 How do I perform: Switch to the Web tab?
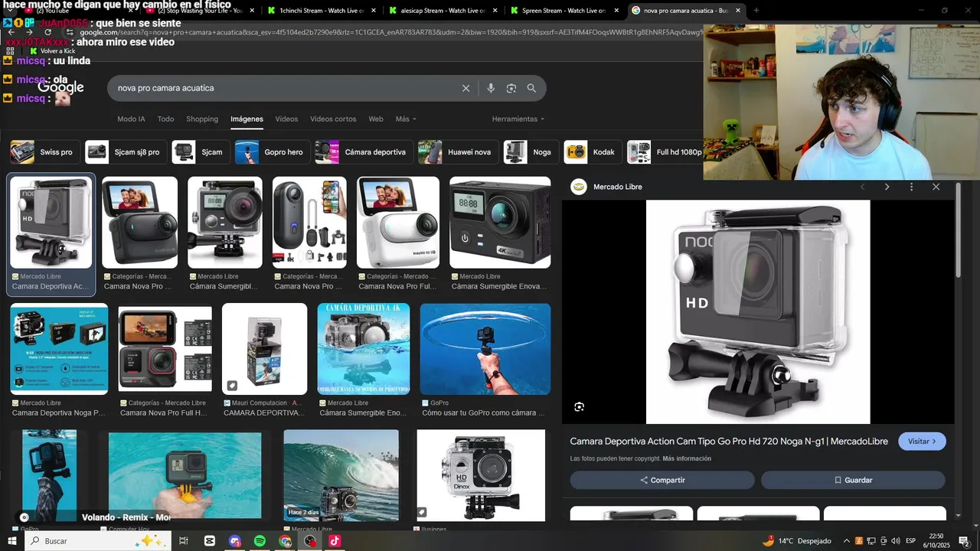(376, 119)
